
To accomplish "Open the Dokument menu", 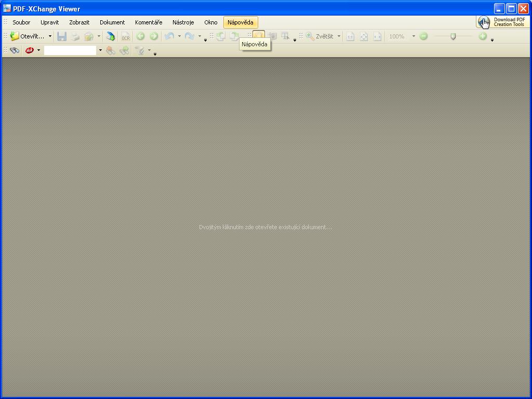I will [112, 22].
